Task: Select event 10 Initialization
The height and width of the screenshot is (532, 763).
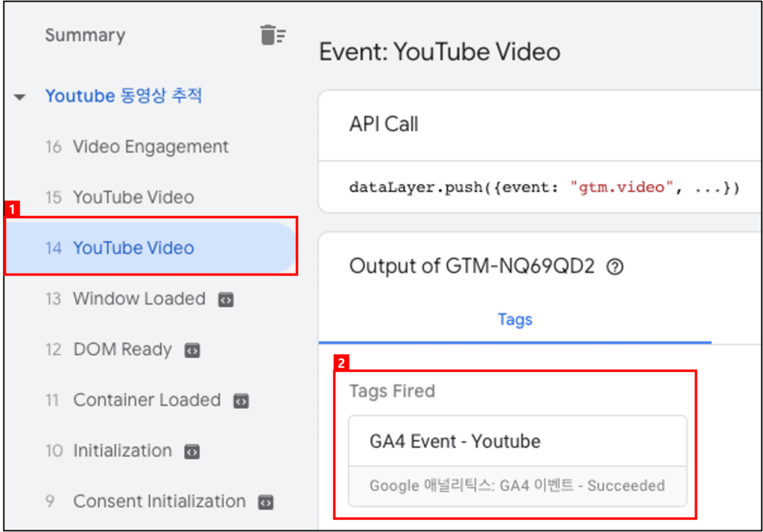Action: [x=109, y=450]
